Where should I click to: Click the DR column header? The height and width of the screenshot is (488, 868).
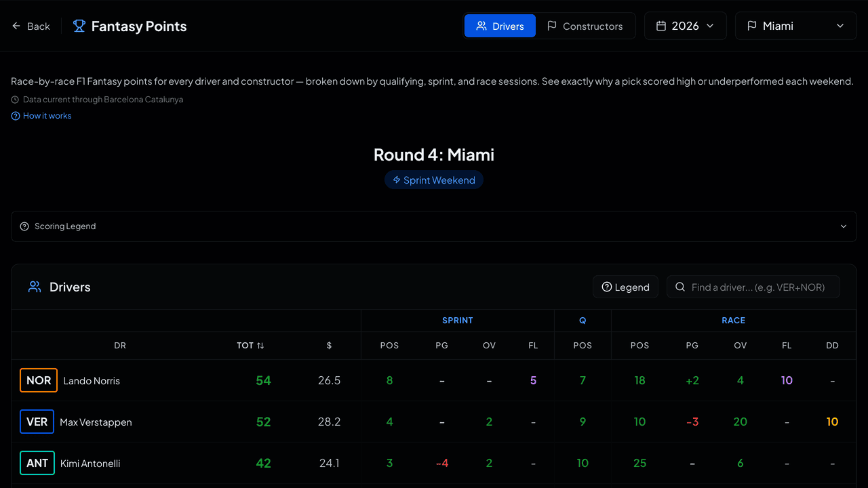120,346
